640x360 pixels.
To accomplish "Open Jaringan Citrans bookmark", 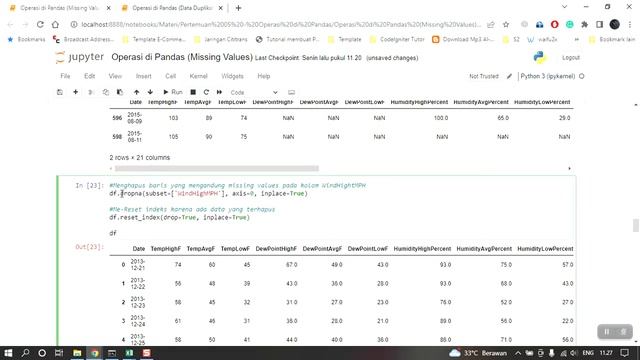I will (221, 40).
